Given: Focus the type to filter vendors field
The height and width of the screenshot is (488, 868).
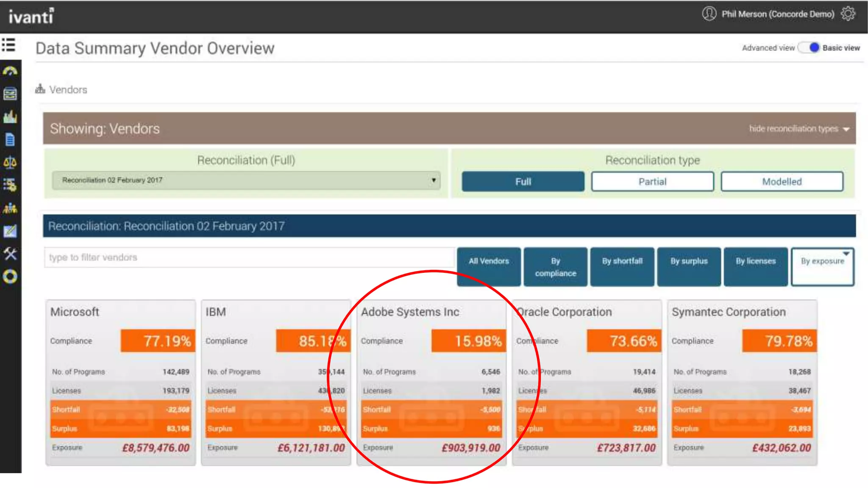Looking at the screenshot, I should pos(249,258).
